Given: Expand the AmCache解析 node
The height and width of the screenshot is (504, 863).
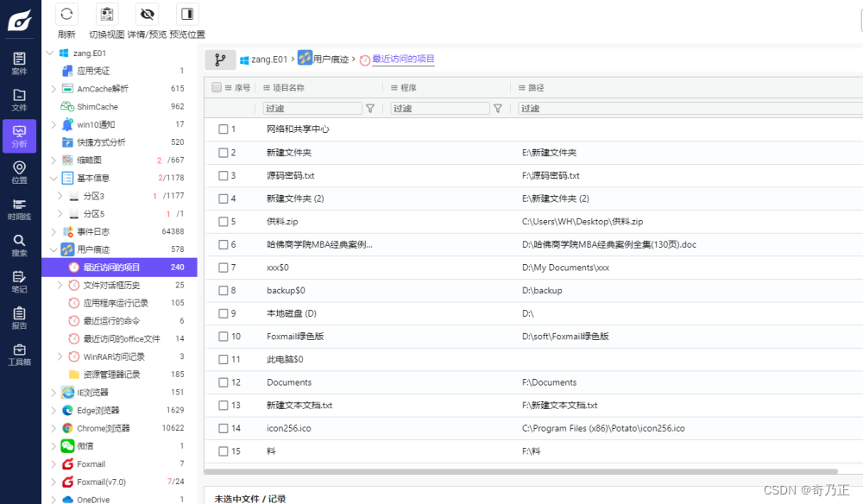Looking at the screenshot, I should click(54, 89).
